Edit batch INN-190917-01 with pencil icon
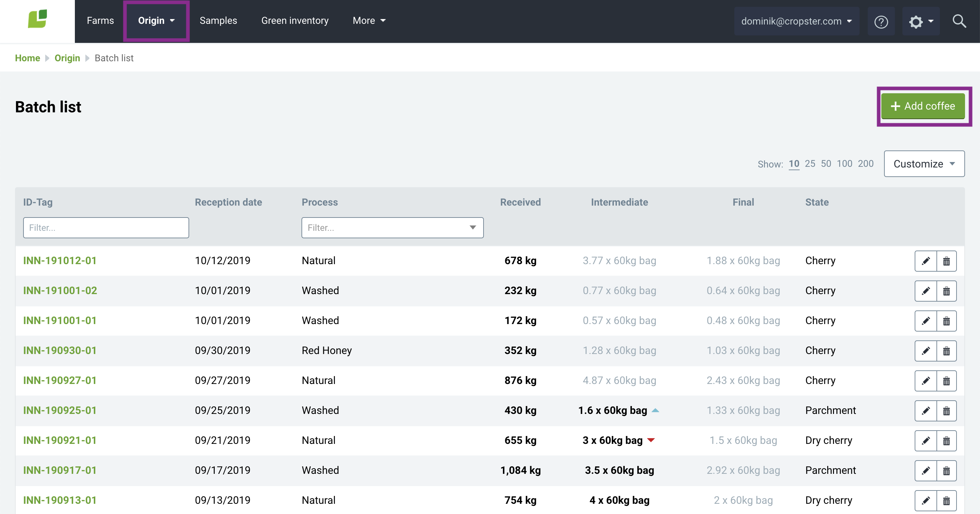 click(926, 471)
